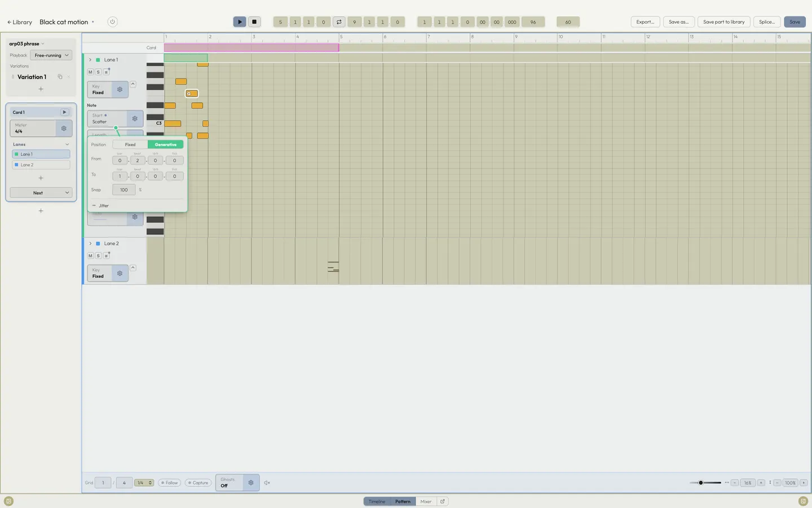812x508 pixels.
Task: Add a new card below Card 1
Action: pos(41,211)
